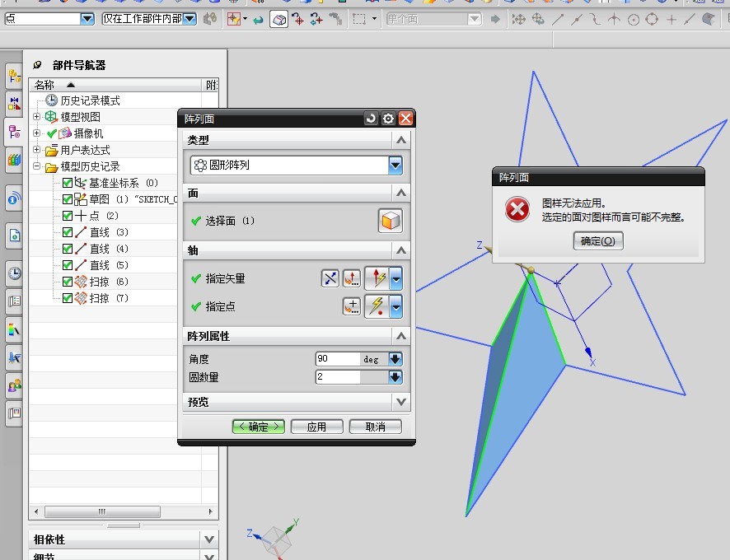
Task: Click the arc center snap circle icon
Action: [633, 19]
